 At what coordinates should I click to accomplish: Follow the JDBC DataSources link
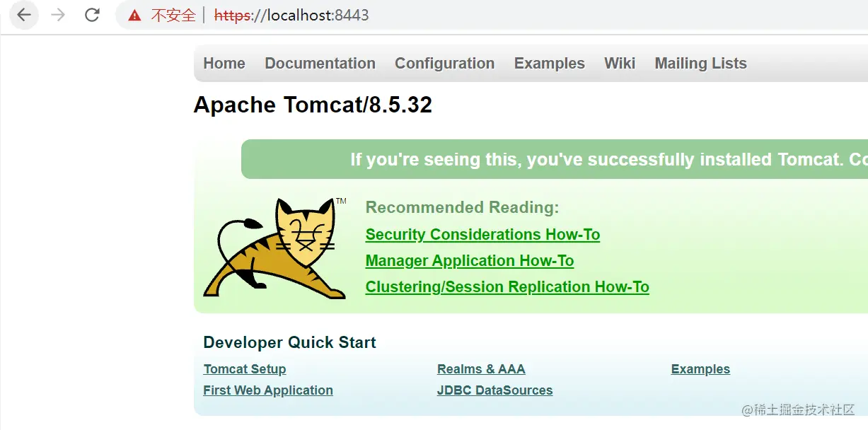(x=494, y=390)
